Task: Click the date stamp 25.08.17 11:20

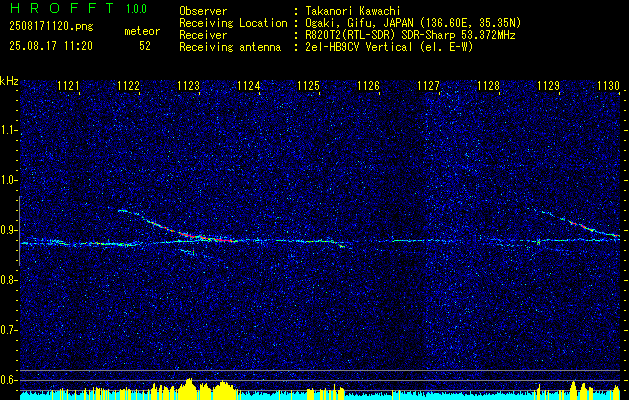Action: click(51, 46)
